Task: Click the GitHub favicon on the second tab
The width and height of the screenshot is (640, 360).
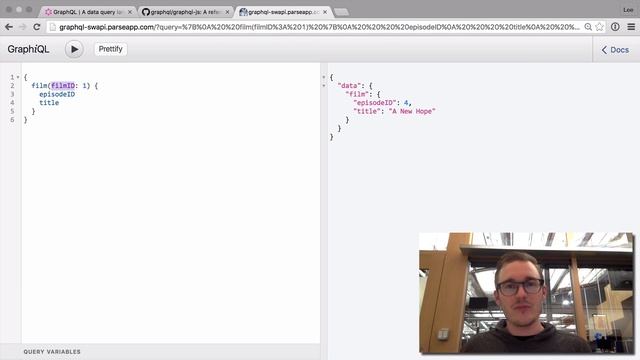Action: tap(146, 12)
